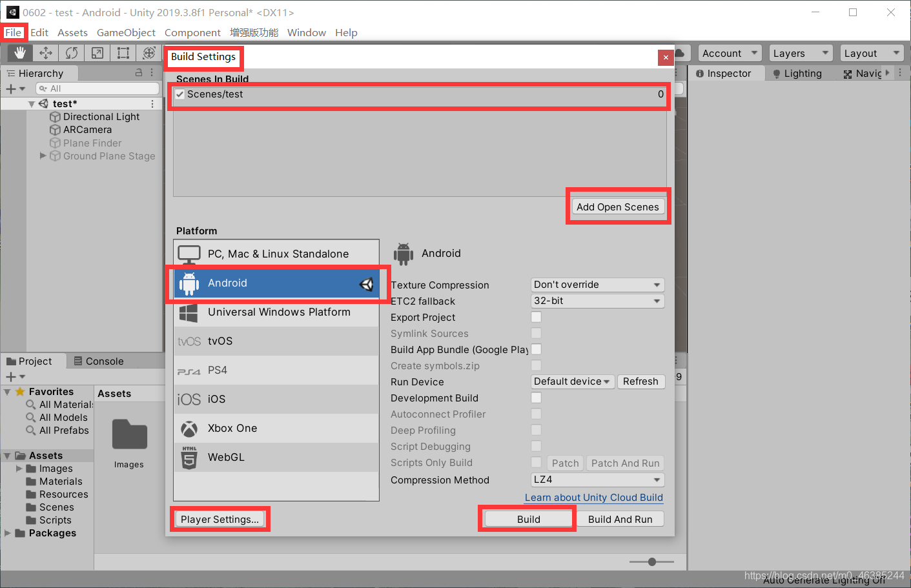
Task: Select PC, Mac & Linux Standalone platform
Action: [276, 254]
